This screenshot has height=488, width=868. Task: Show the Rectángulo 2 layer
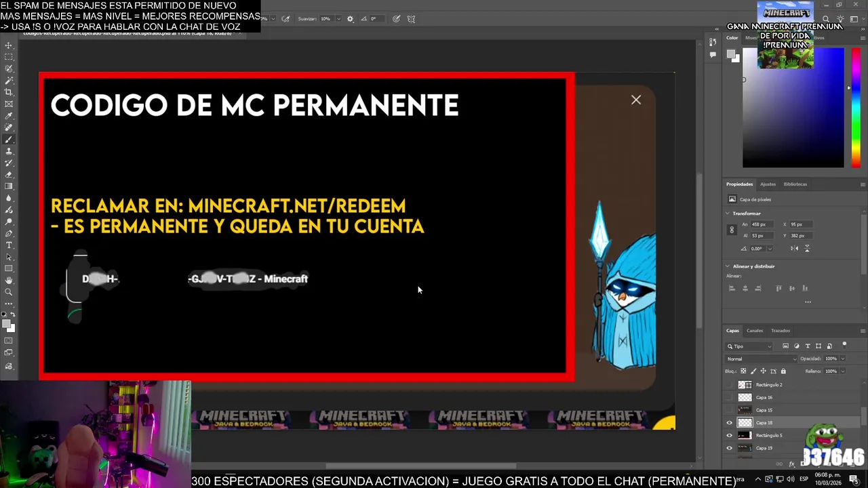(730, 385)
